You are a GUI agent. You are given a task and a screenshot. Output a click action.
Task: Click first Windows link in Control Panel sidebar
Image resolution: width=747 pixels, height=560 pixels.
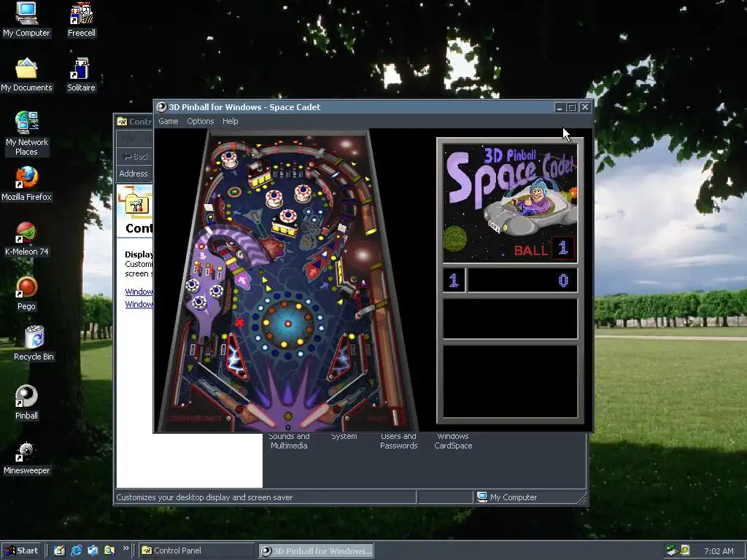click(139, 292)
